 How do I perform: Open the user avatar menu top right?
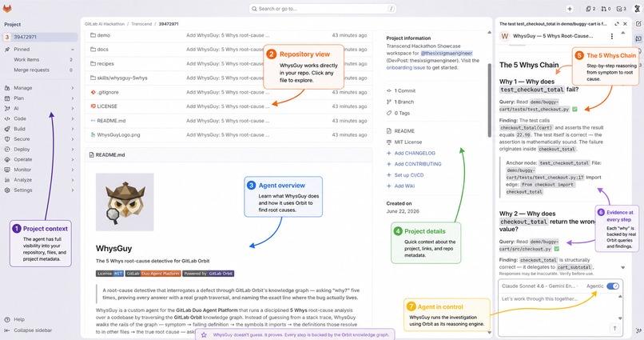[x=637, y=9]
